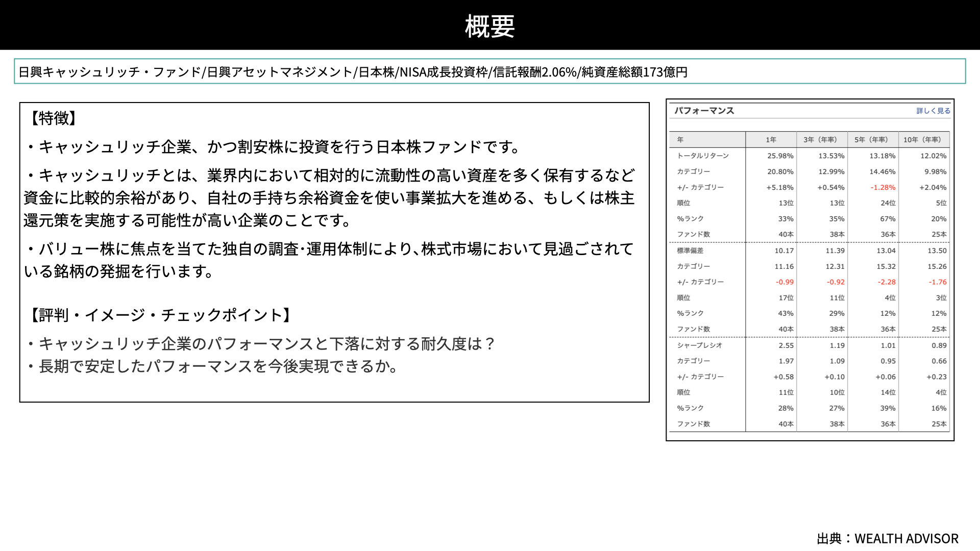Click the bullet starting バリュー株に焦点を当てた
The image size is (980, 551).
(x=329, y=260)
